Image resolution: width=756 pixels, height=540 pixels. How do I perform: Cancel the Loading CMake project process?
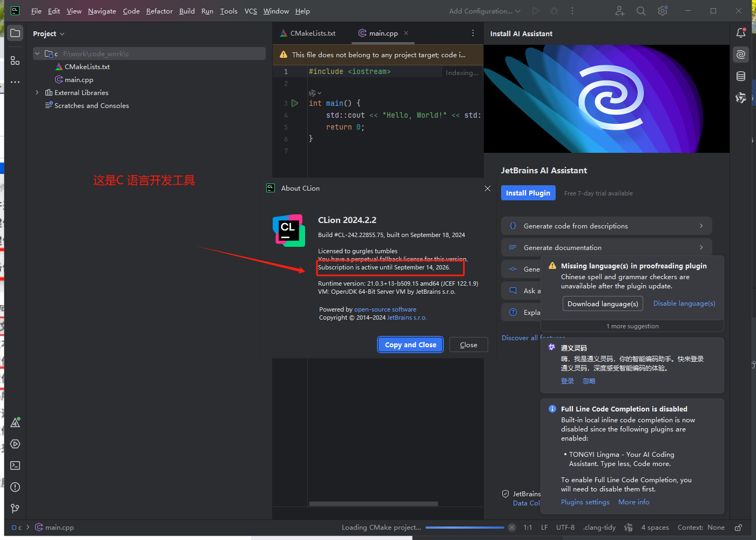pos(512,528)
